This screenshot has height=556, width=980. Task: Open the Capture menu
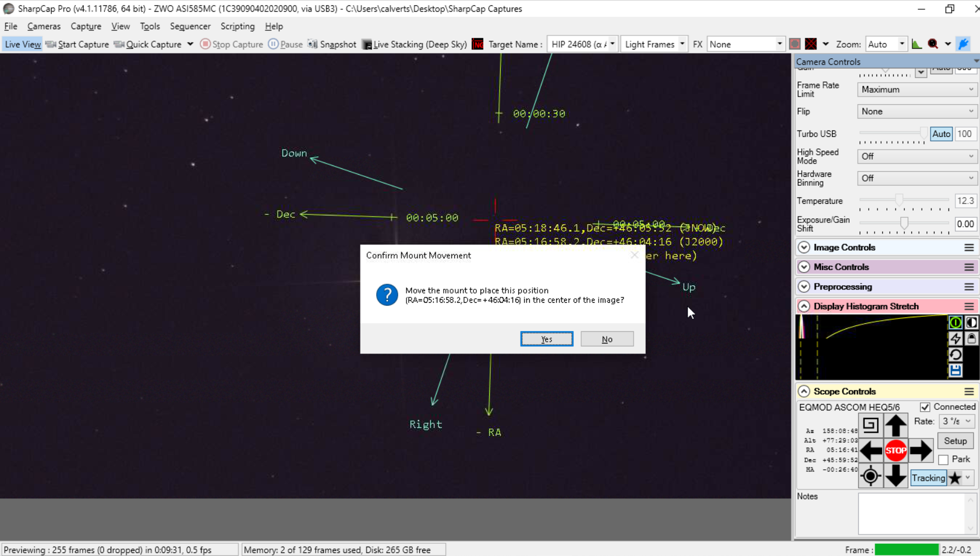[x=86, y=26]
